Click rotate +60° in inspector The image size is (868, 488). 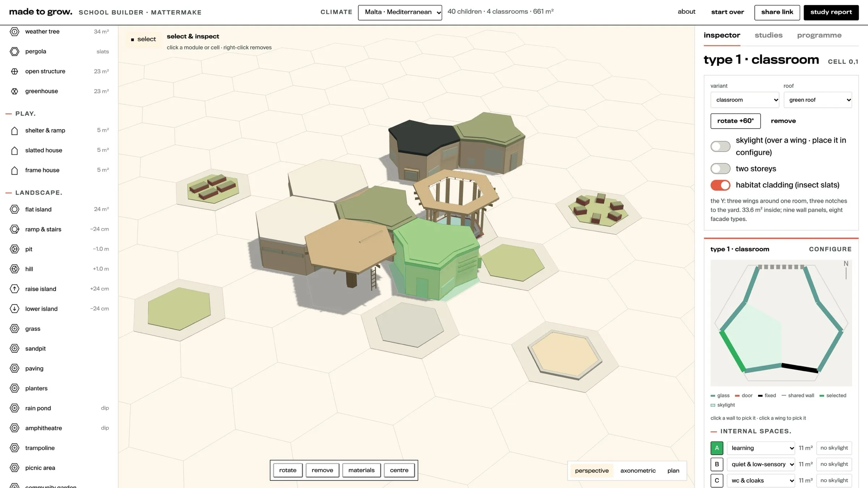tap(735, 121)
